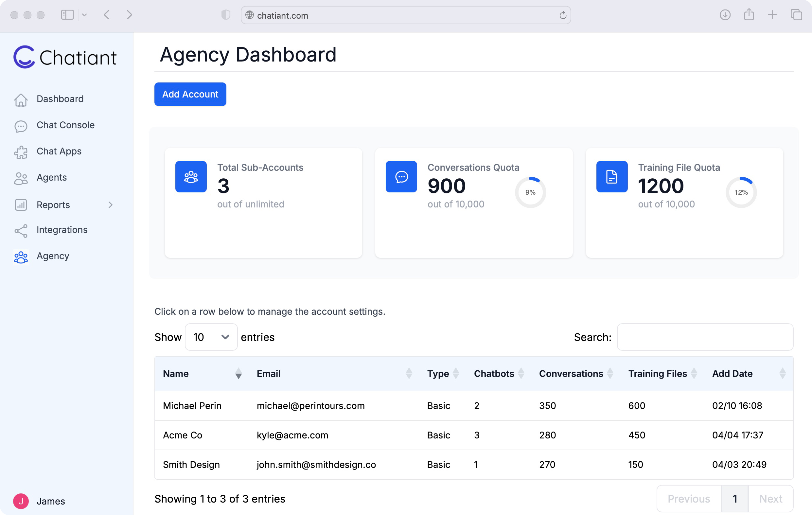The image size is (812, 515).
Task: Open the Show entries dropdown
Action: click(x=211, y=337)
